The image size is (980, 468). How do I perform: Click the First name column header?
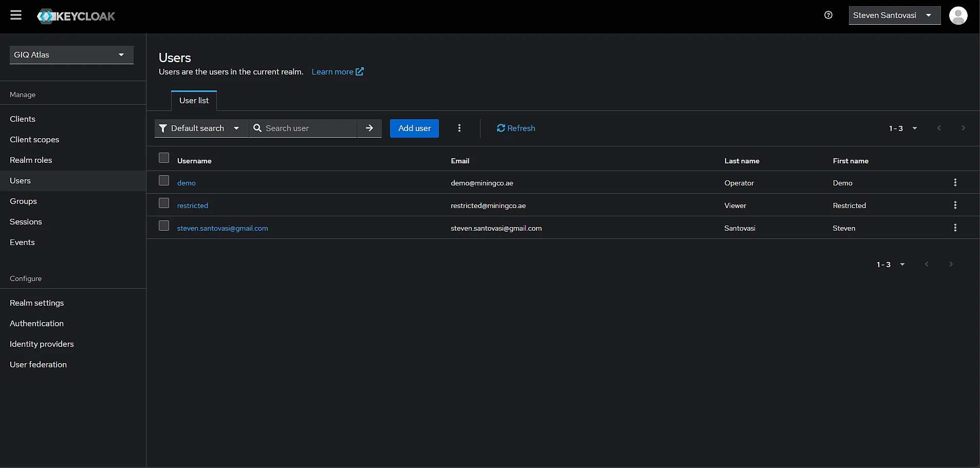point(850,161)
